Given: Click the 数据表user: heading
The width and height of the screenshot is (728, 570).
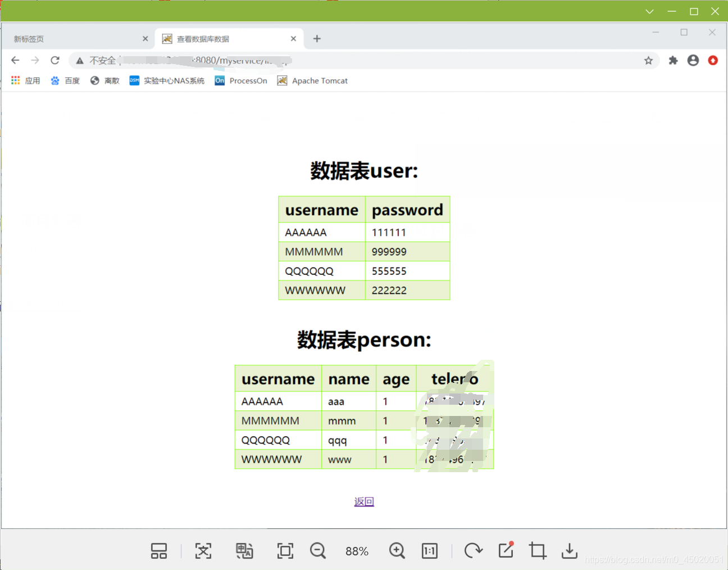Looking at the screenshot, I should point(364,171).
